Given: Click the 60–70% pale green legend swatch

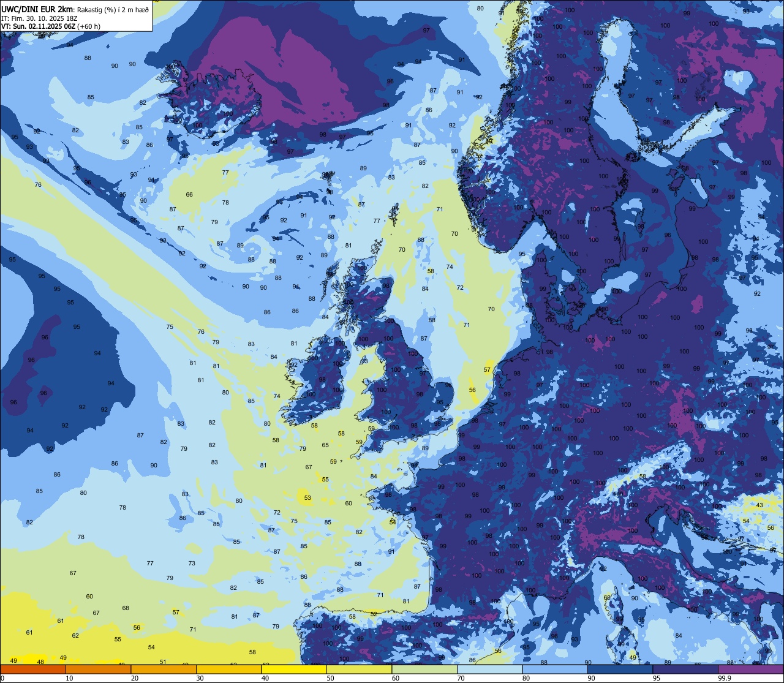Looking at the screenshot, I should coord(424,669).
